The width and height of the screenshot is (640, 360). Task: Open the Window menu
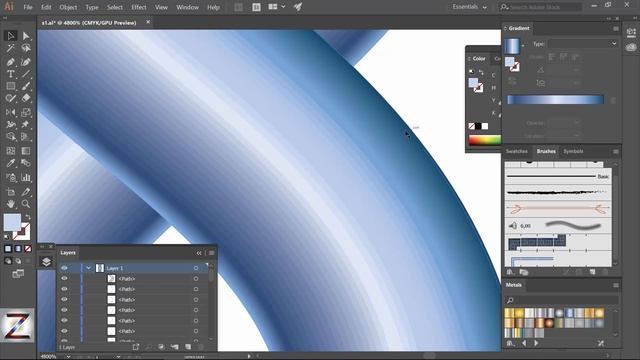[187, 7]
